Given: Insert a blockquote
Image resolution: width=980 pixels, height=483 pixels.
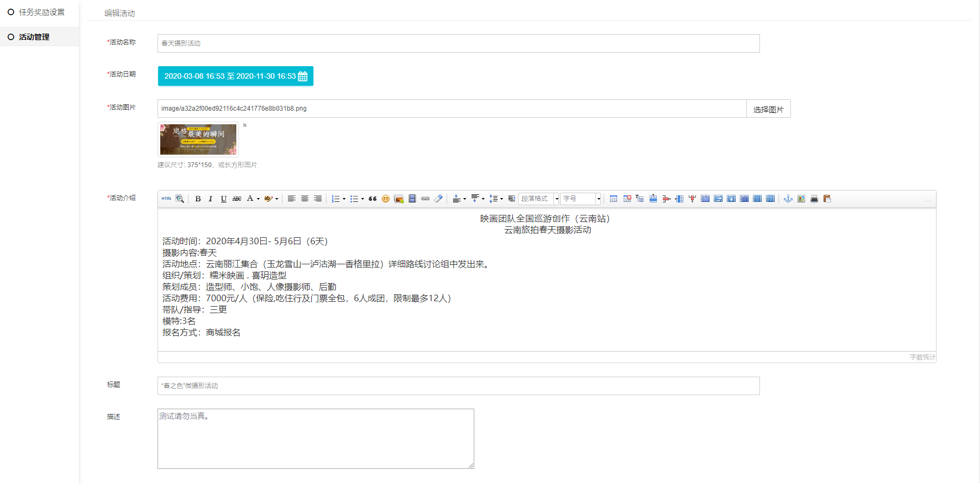Looking at the screenshot, I should tap(373, 199).
